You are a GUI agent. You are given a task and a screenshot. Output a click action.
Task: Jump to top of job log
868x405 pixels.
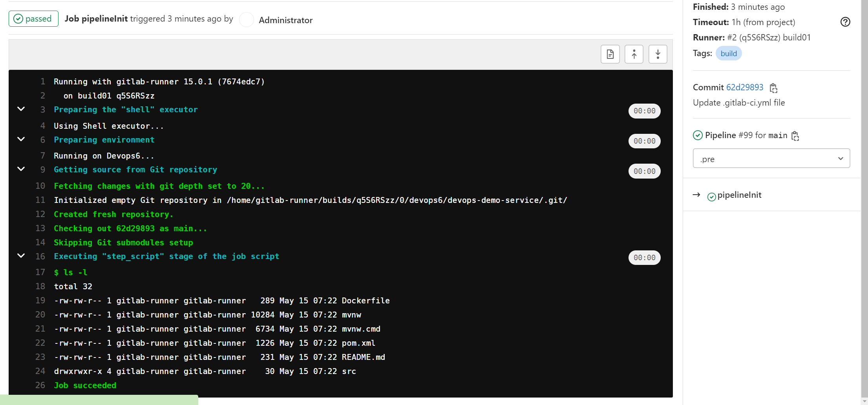coord(634,54)
